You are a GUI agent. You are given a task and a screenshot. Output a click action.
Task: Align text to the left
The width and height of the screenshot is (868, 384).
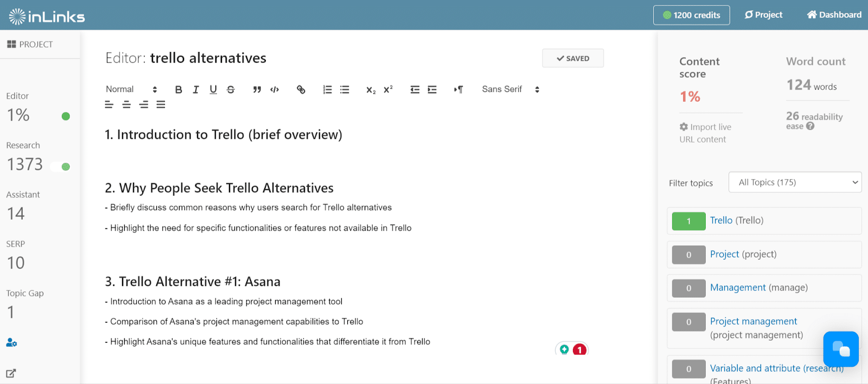[x=109, y=105]
